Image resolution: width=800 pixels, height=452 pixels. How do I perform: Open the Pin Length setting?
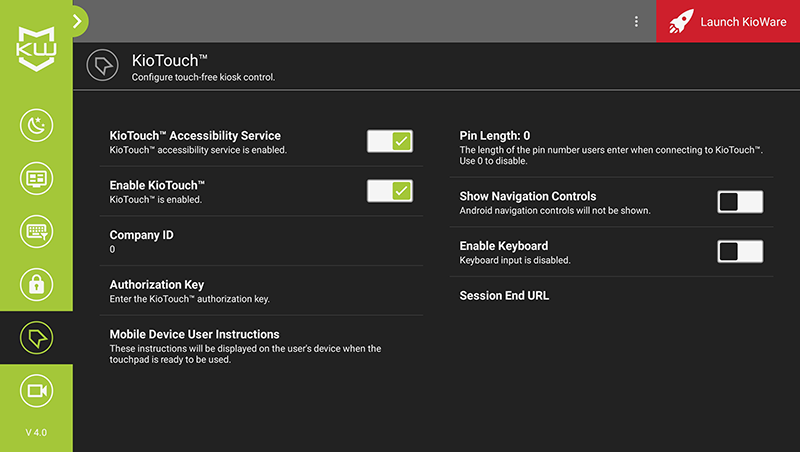point(611,147)
